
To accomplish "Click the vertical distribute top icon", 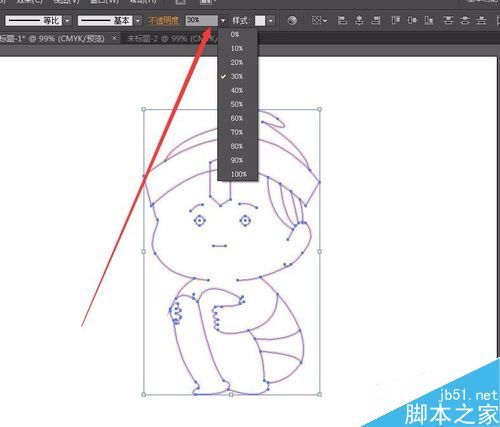I will (x=448, y=21).
